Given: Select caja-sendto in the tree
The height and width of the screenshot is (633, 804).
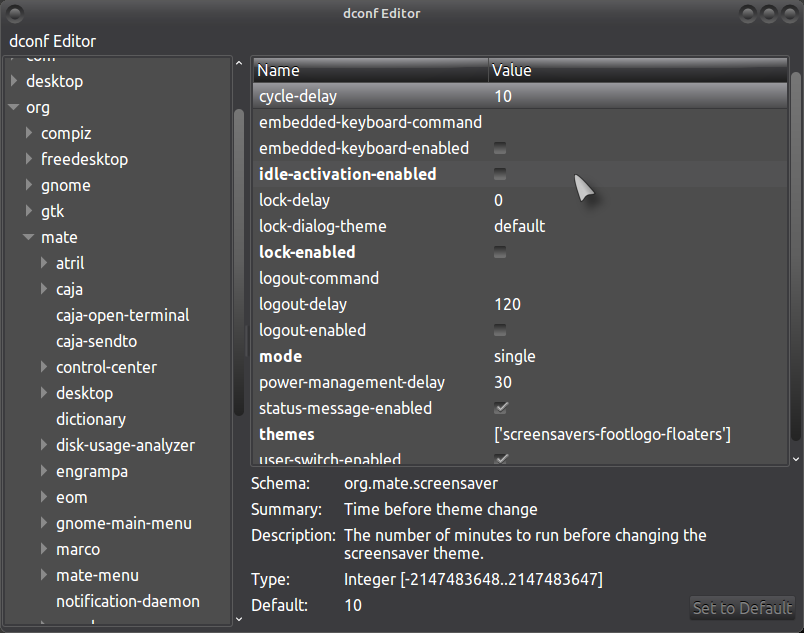Looking at the screenshot, I should tap(96, 341).
